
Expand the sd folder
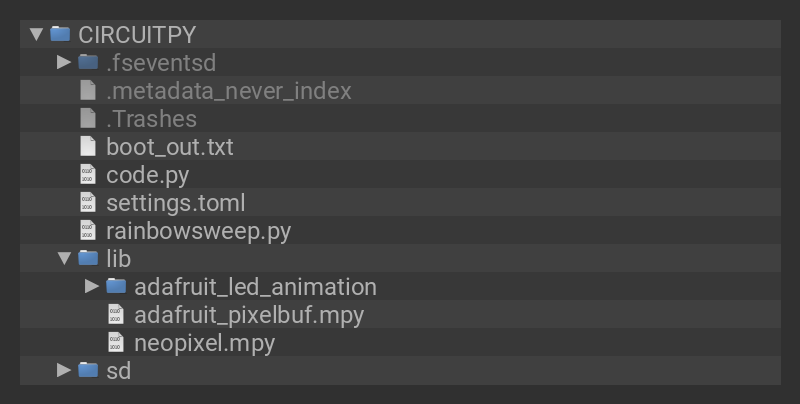(x=64, y=370)
